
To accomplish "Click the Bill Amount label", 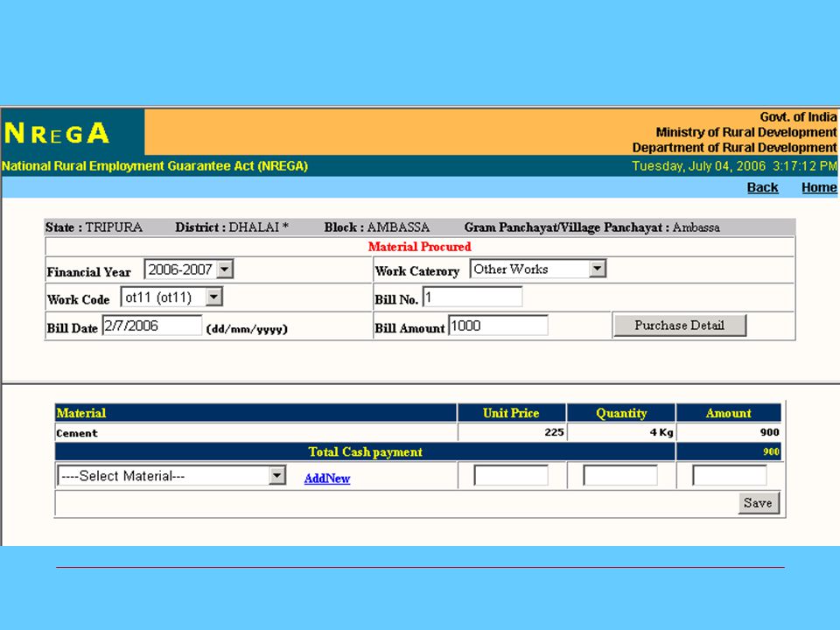I will pos(409,328).
